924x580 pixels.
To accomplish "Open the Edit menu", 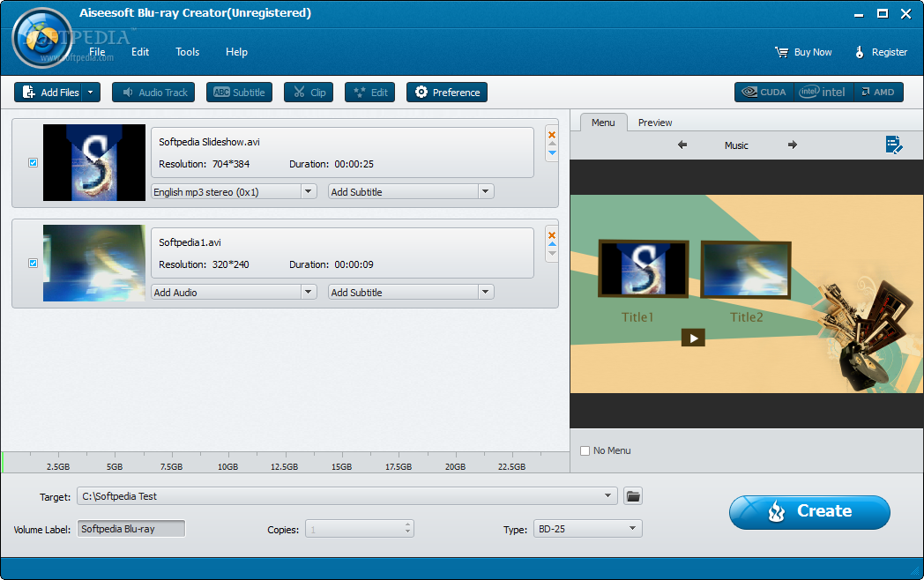I will click(140, 52).
